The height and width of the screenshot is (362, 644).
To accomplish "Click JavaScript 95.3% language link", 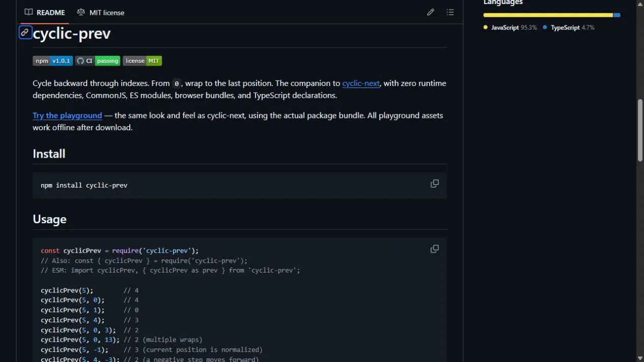I will 510,27.
